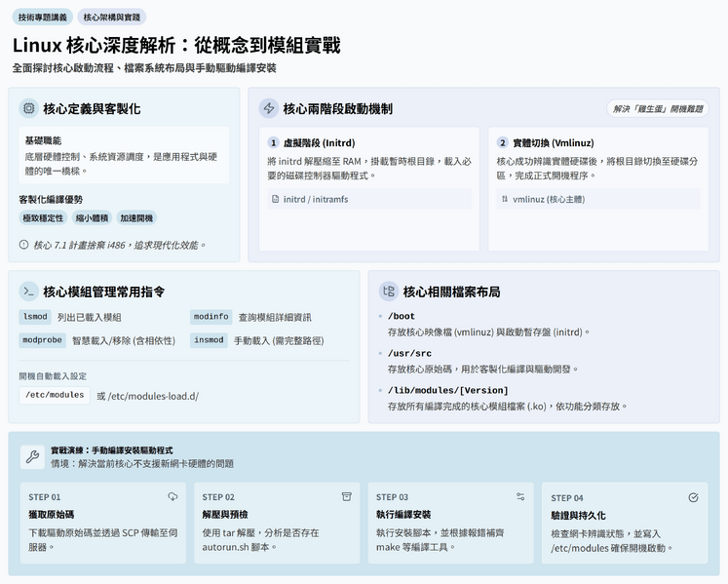Click the /lib/modules/[Version] directory entry
The height and width of the screenshot is (584, 728).
click(448, 390)
